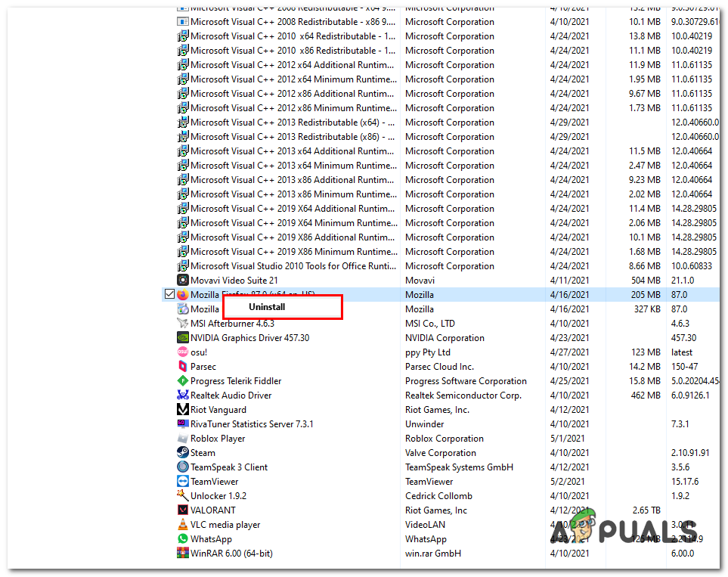Select the Parsec program name

pyautogui.click(x=203, y=367)
